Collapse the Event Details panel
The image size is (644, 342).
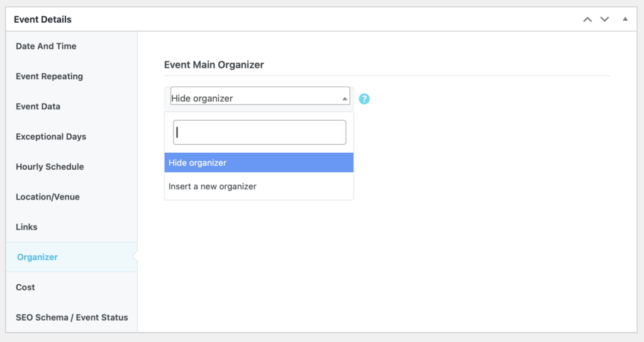click(x=625, y=19)
